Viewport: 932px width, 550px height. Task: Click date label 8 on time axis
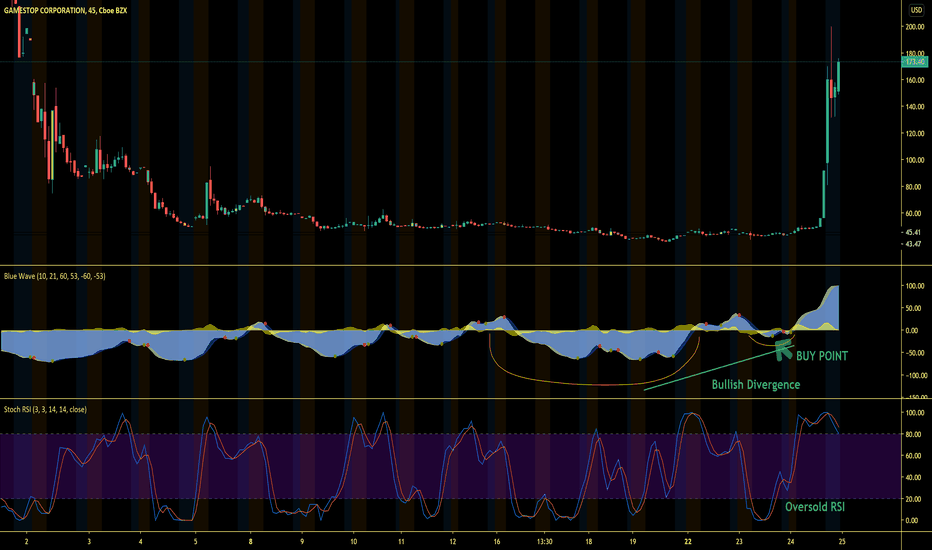pyautogui.click(x=251, y=542)
